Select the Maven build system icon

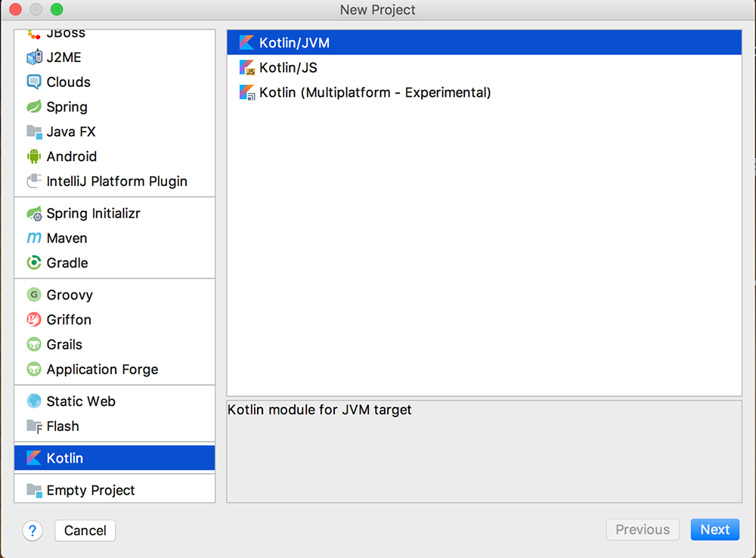[x=33, y=238]
